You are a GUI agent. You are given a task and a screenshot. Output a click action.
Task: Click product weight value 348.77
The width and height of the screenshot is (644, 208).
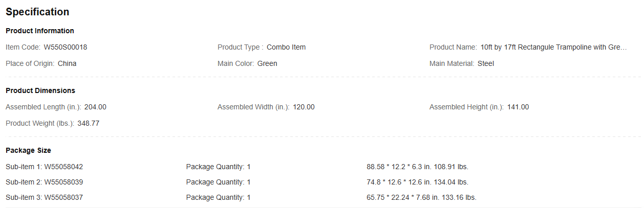coord(89,123)
